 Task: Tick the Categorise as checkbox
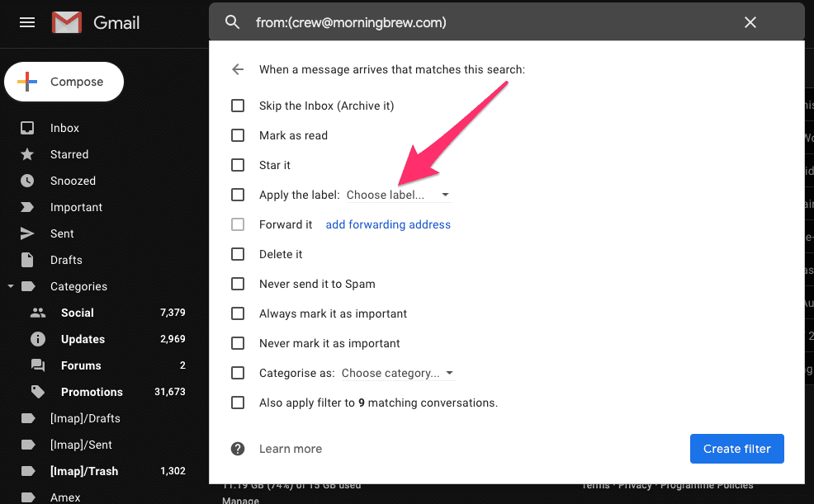tap(238, 374)
